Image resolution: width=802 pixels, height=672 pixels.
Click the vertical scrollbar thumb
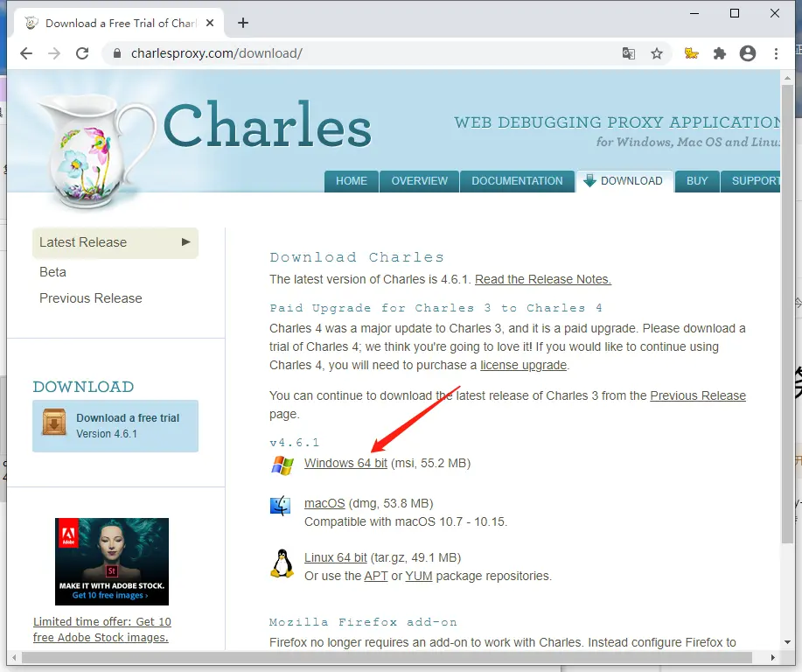(x=787, y=315)
